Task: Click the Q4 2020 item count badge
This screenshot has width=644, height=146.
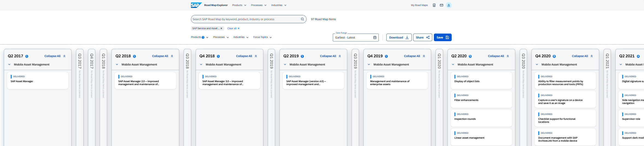Action: (x=554, y=56)
